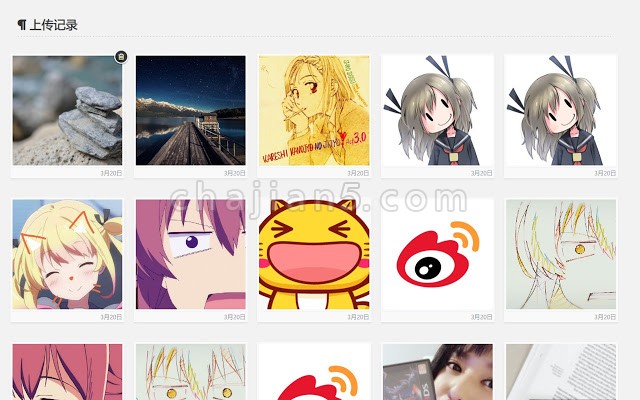
Task: Click the fully visible Weibo logo thumbnail
Action: coord(438,254)
